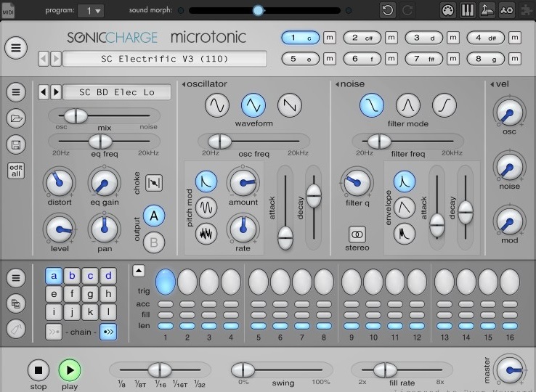
Task: Click the pattern paste icon
Action: 16,329
